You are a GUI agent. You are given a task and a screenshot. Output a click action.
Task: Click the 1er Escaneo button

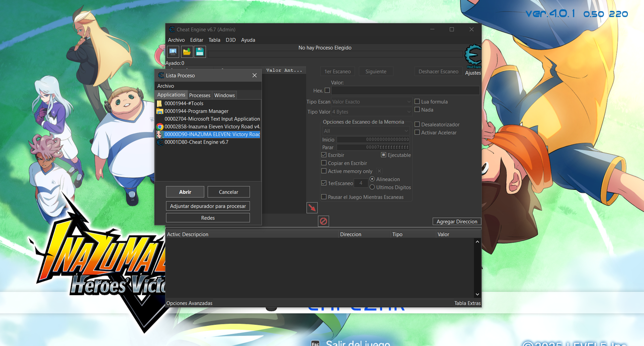pyautogui.click(x=338, y=72)
